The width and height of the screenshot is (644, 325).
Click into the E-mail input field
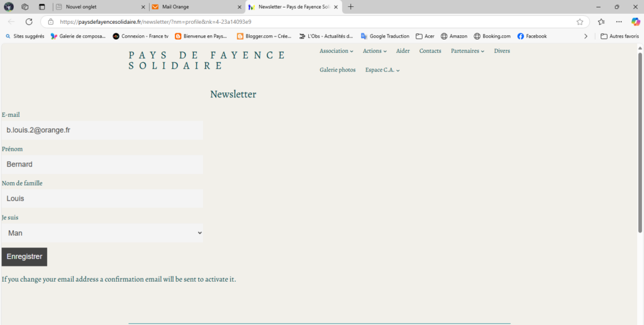coord(102,130)
